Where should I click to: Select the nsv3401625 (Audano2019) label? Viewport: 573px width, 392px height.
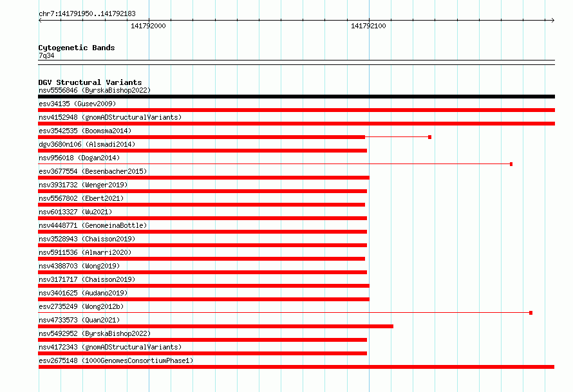(x=83, y=293)
